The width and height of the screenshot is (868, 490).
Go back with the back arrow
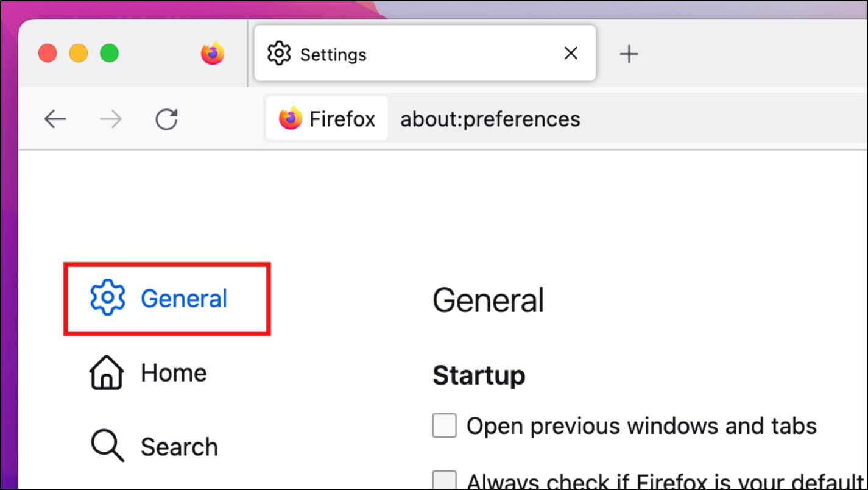tap(55, 119)
